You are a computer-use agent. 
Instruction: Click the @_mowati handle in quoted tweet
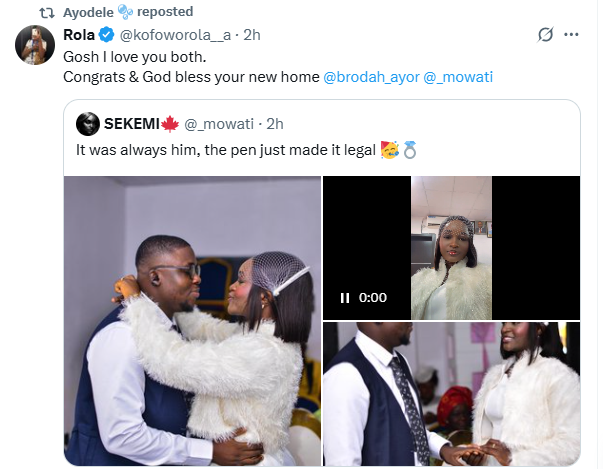click(x=221, y=123)
